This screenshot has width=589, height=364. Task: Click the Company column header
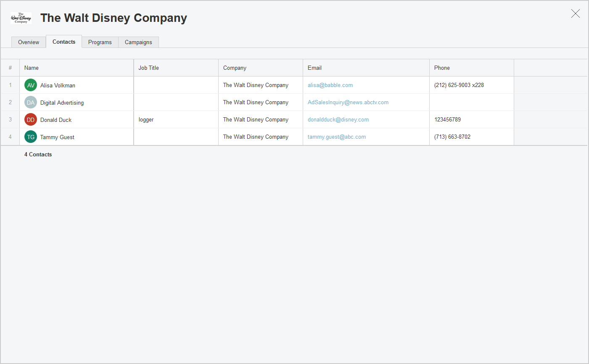point(235,68)
